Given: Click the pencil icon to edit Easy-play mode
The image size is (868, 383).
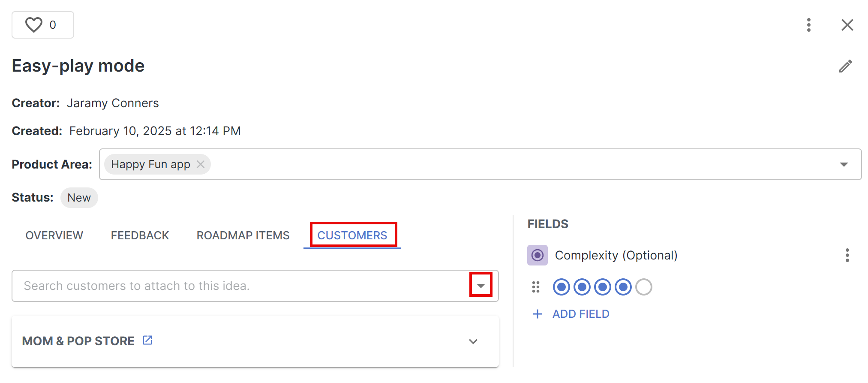Looking at the screenshot, I should (x=846, y=66).
